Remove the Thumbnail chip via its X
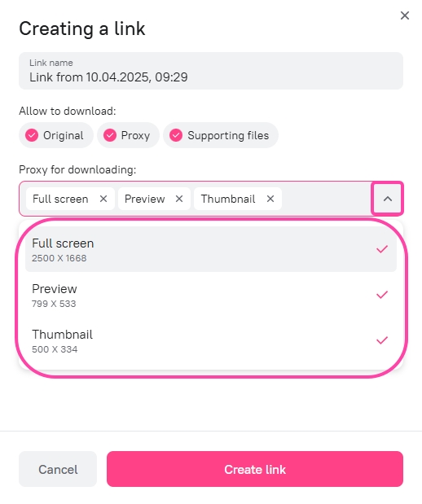Viewport: 422px width, 504px height. coord(270,199)
